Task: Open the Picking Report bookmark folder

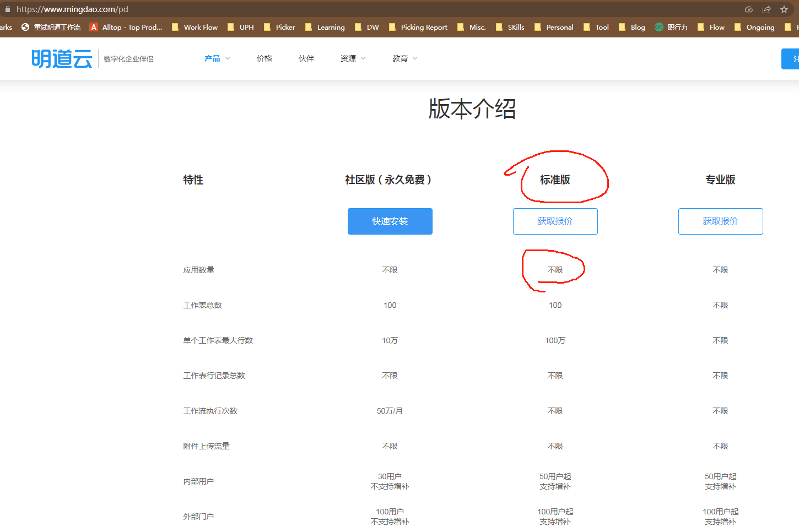Action: click(418, 27)
